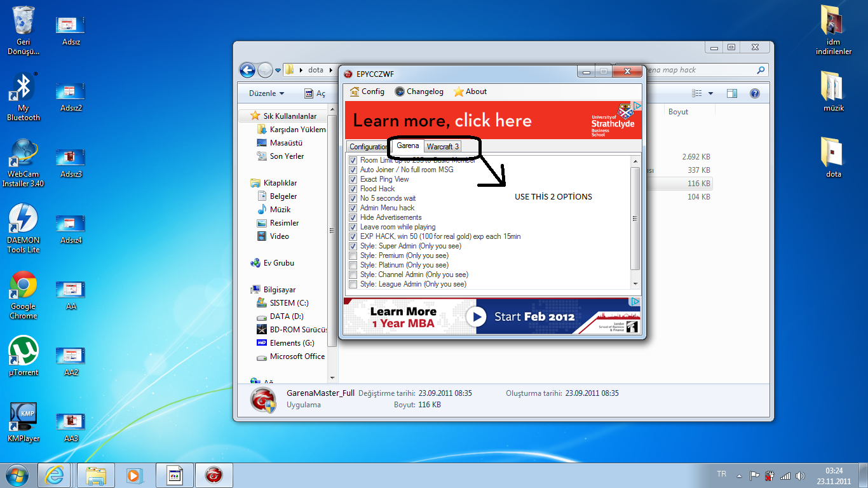Open recent locations dropdown beside nav arrows
This screenshot has width=868, height=488.
pyautogui.click(x=278, y=71)
